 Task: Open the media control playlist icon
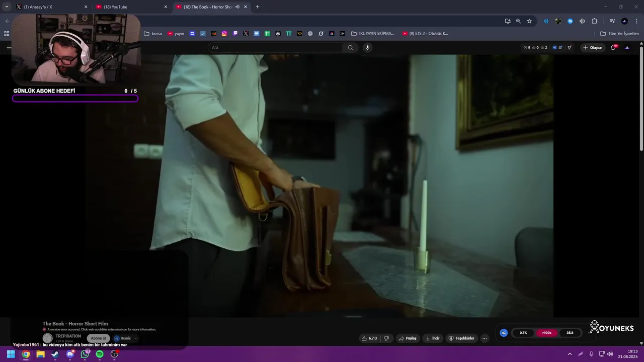(612, 21)
